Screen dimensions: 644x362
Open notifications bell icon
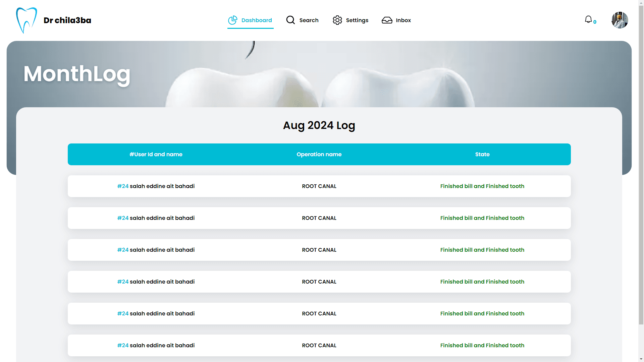(588, 19)
